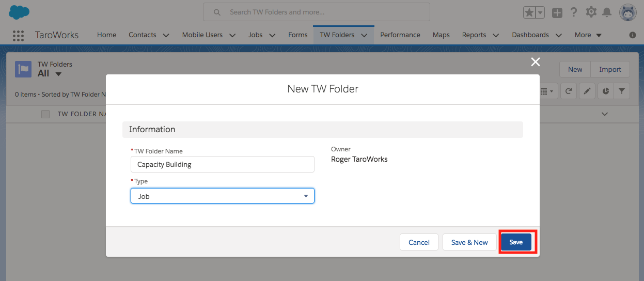The width and height of the screenshot is (644, 281).
Task: Click the Import button
Action: point(610,69)
